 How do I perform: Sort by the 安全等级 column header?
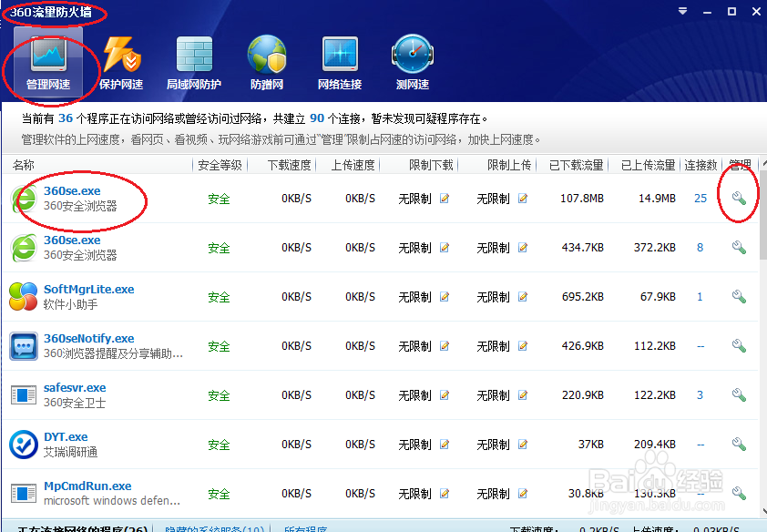click(x=220, y=165)
